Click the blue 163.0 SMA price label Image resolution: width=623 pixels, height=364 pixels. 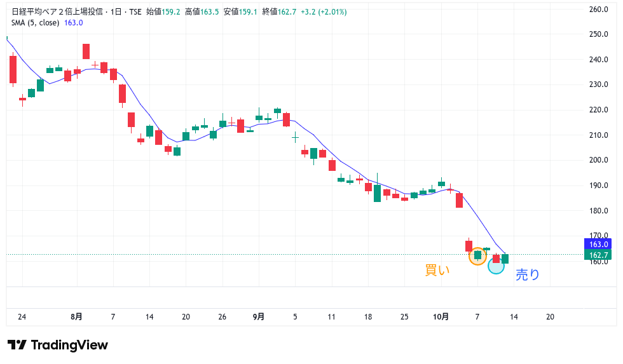click(599, 244)
